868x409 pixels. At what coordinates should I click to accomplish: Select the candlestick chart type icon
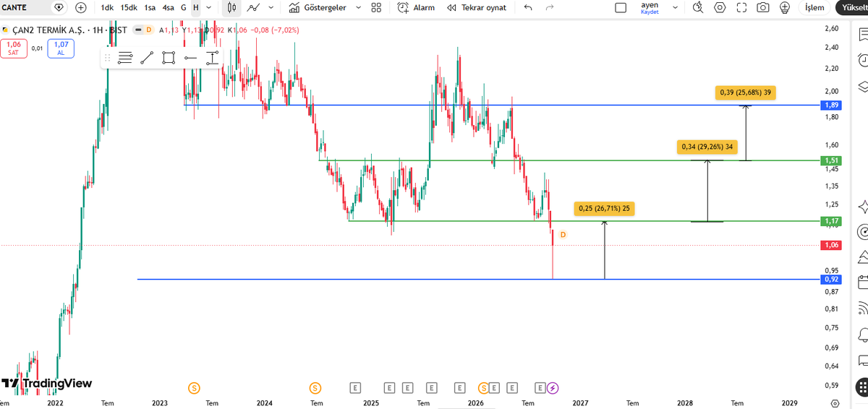pyautogui.click(x=231, y=7)
